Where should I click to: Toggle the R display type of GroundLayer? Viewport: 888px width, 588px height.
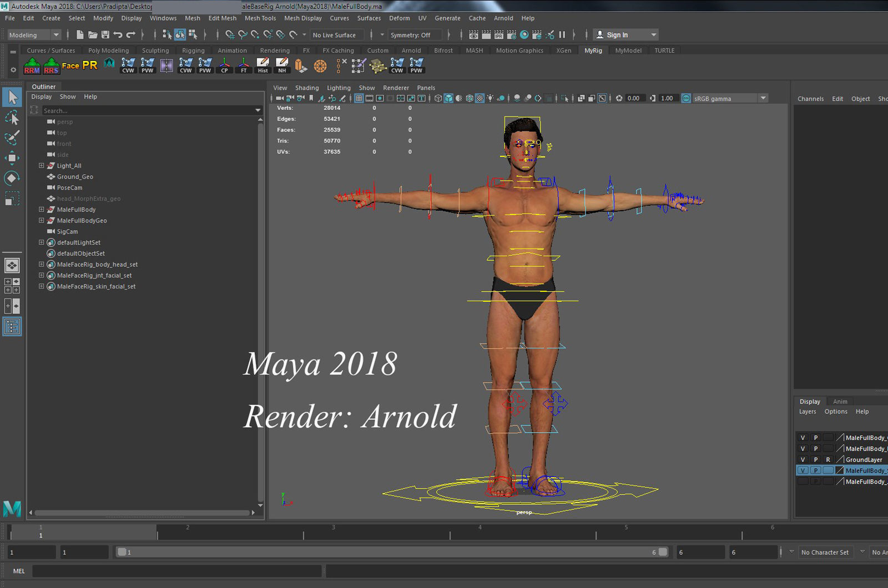tap(828, 459)
